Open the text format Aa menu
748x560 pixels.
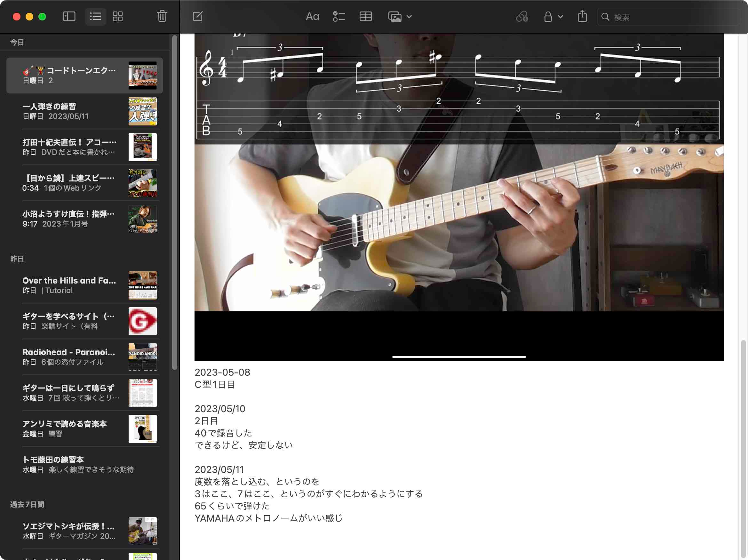pos(312,16)
